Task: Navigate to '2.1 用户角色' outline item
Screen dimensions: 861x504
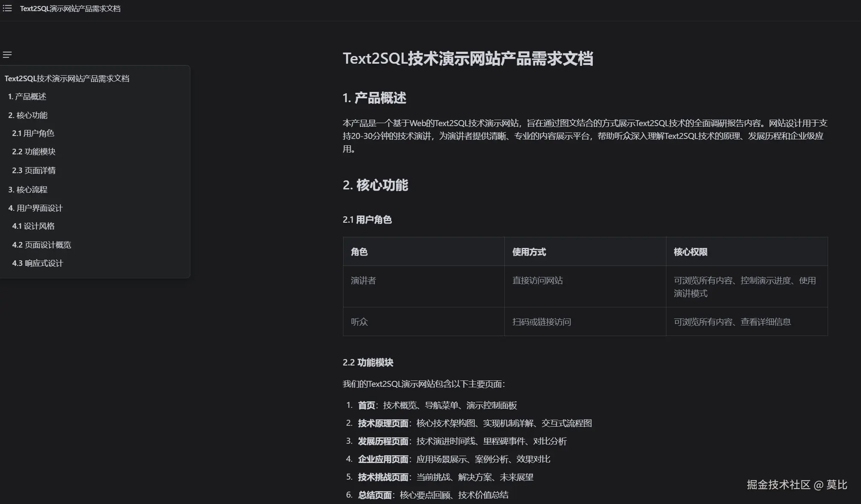Action: [x=33, y=133]
